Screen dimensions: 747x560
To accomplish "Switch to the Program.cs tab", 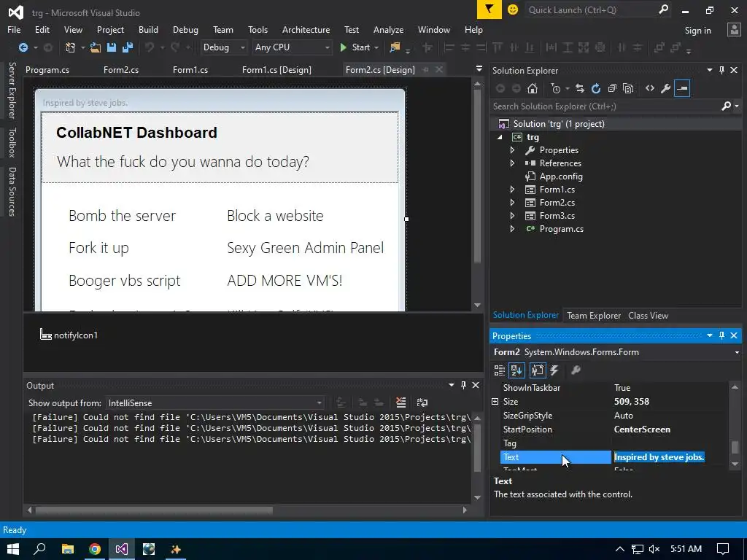I will click(x=47, y=70).
